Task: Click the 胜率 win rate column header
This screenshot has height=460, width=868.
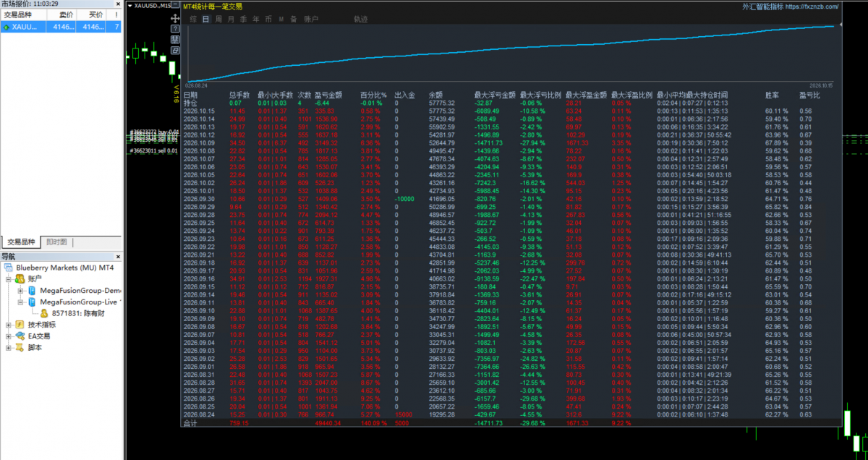Action: coord(773,95)
